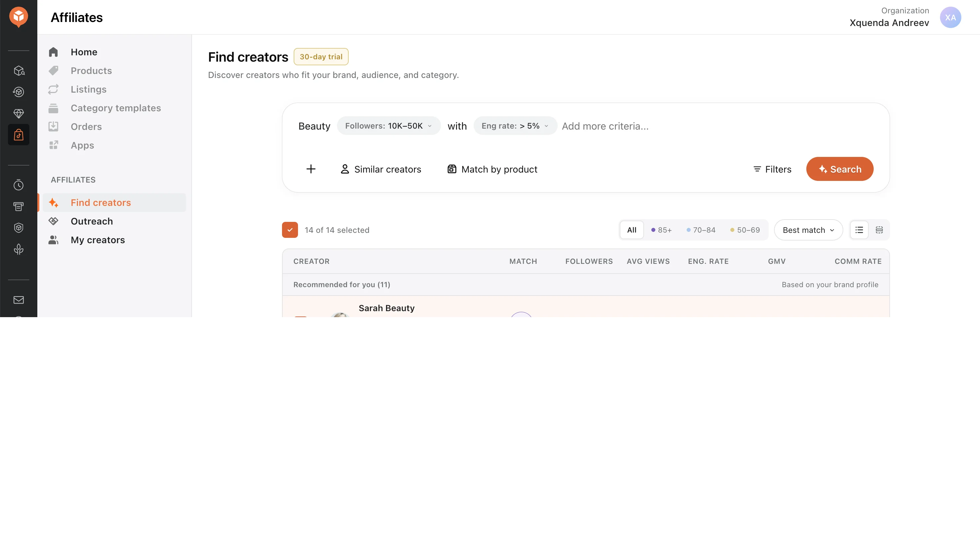Viewport: 980px width, 557px height.
Task: Sort by the FOLLOWERS column header
Action: pos(589,261)
